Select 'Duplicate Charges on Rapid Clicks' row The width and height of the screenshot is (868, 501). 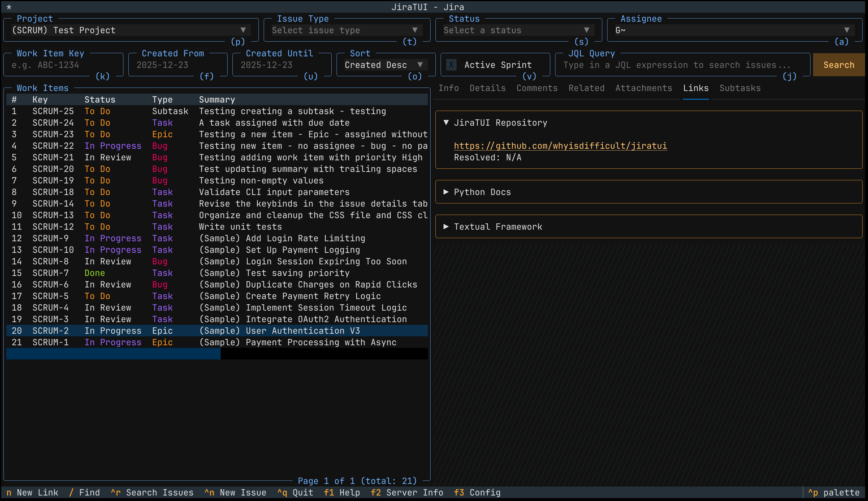coord(217,285)
